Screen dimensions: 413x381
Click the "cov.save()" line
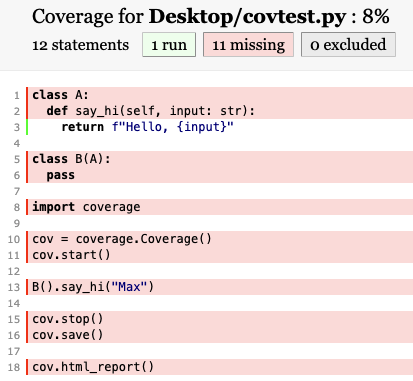(220, 335)
